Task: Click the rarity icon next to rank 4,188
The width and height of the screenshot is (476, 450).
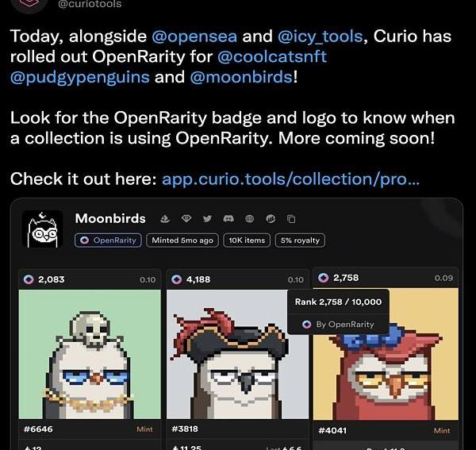Action: click(x=177, y=279)
